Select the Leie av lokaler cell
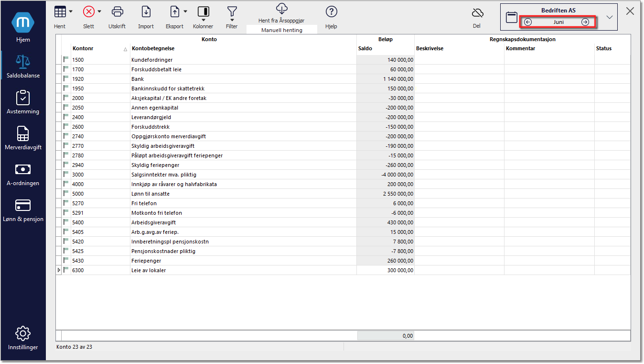 (x=243, y=270)
